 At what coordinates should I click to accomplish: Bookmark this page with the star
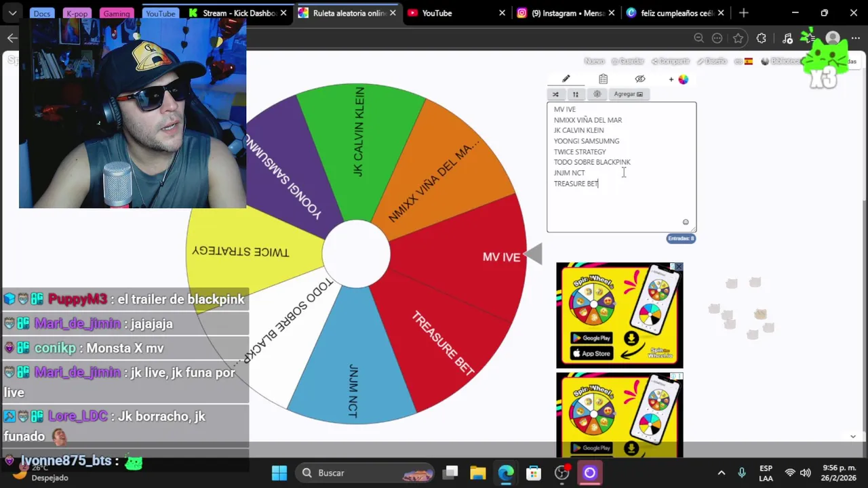[x=738, y=38]
